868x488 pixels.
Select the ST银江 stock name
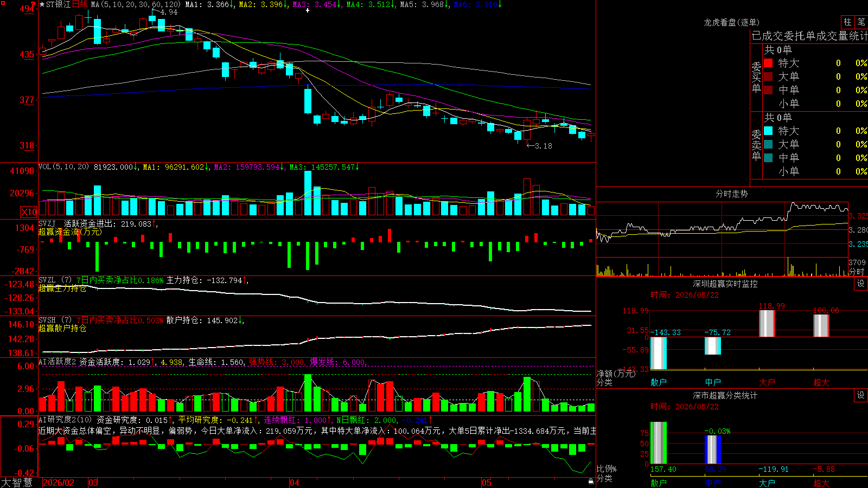pyautogui.click(x=59, y=4)
